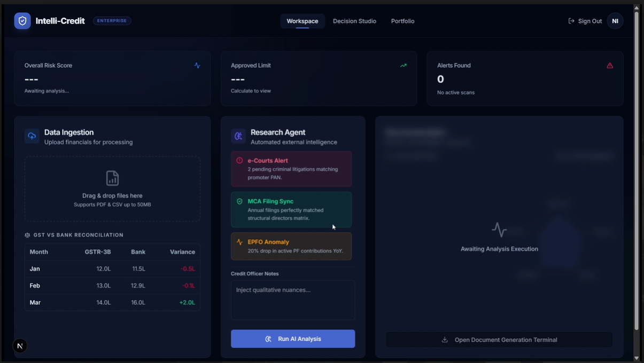The image size is (644, 363).
Task: Select the Jan row label
Action: click(x=35, y=269)
